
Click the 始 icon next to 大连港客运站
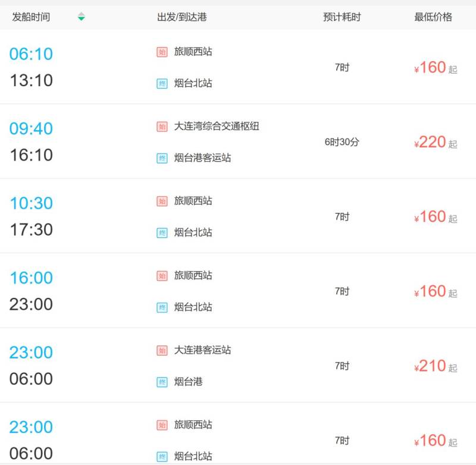point(162,350)
